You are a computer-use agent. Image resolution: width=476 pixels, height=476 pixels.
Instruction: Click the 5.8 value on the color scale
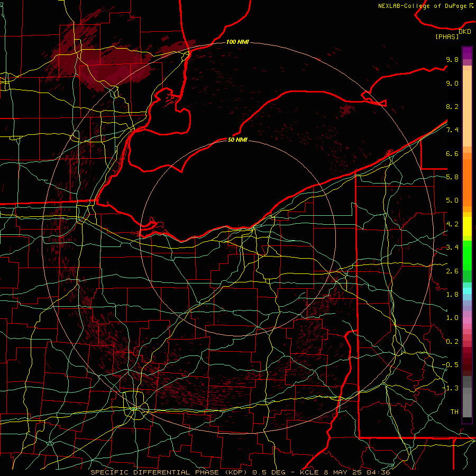pos(452,177)
